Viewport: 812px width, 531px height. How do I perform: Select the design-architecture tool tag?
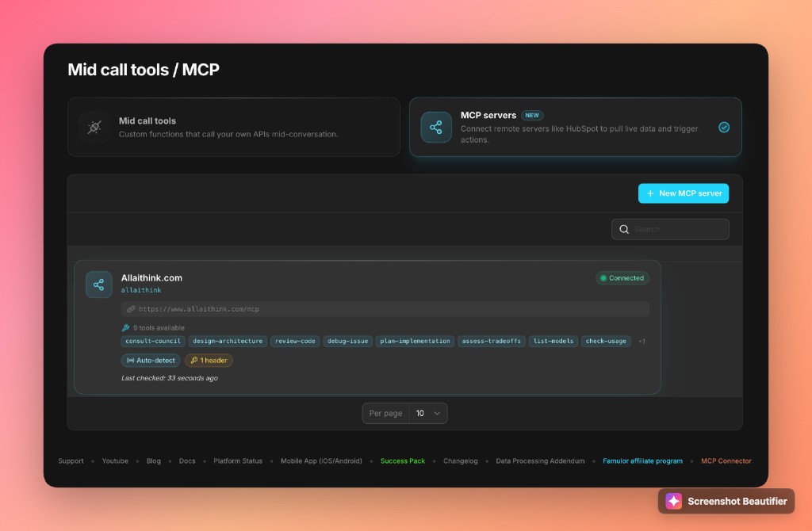pyautogui.click(x=228, y=341)
